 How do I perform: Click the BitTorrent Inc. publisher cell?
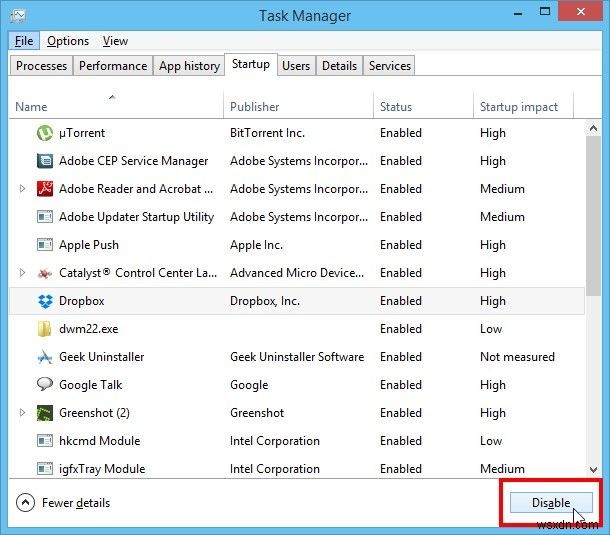coord(267,133)
